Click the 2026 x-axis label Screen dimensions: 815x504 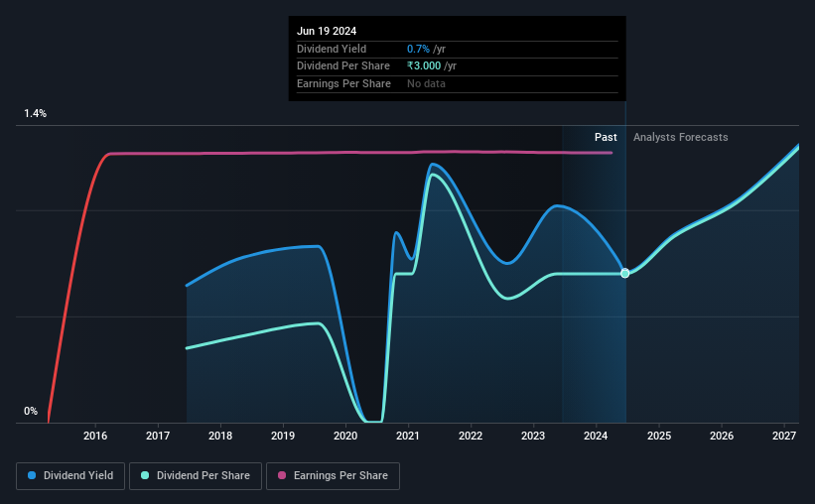722,436
